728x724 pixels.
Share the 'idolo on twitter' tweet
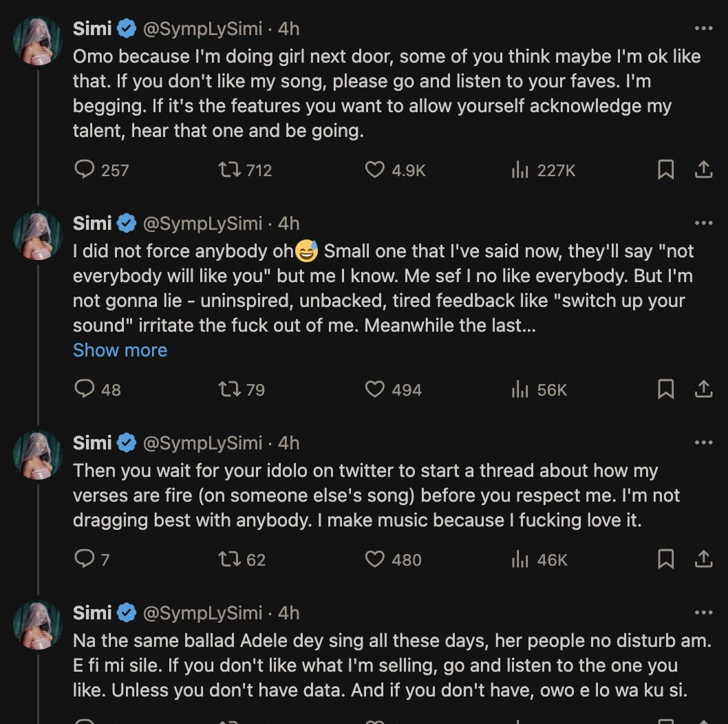click(x=703, y=560)
